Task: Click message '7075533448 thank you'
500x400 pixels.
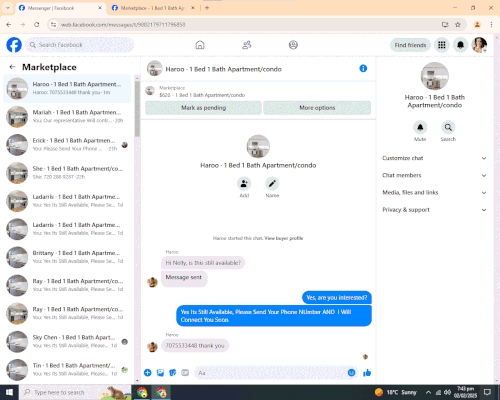Action: point(195,345)
